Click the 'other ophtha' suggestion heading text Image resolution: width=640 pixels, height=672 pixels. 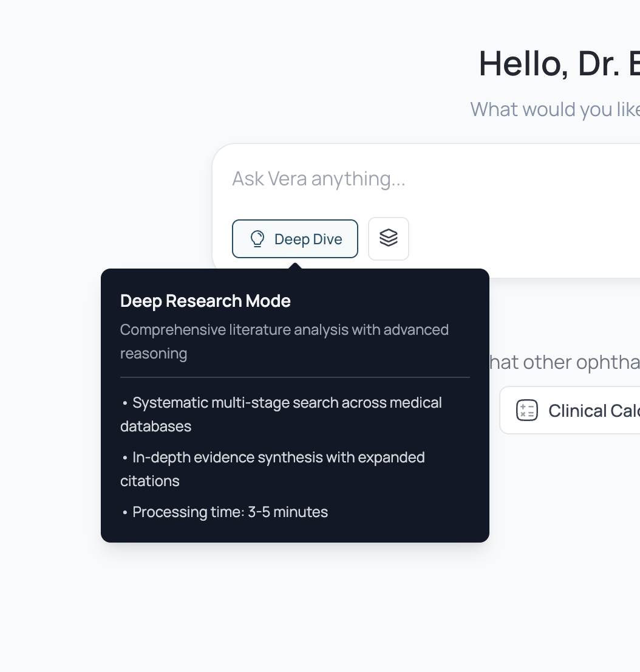tap(565, 362)
